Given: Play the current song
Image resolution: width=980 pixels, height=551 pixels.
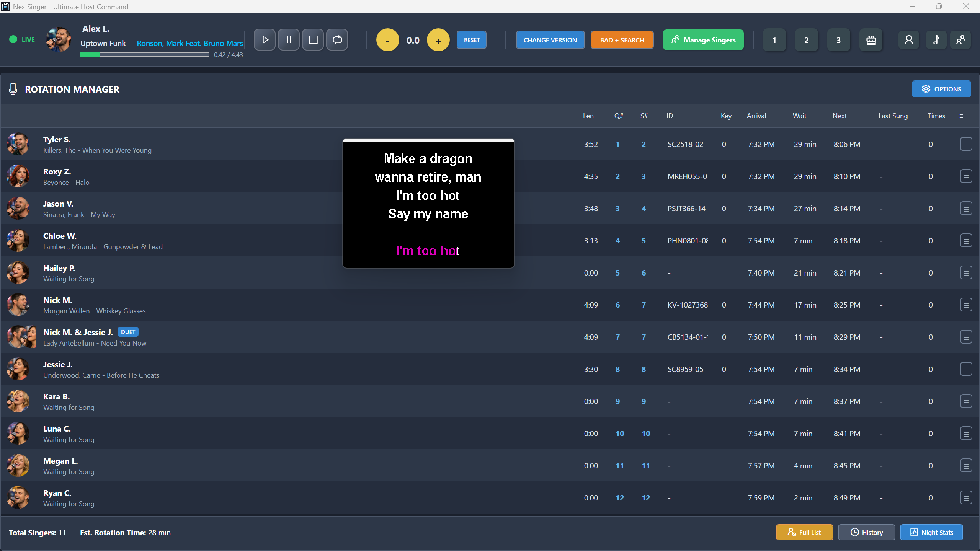Looking at the screenshot, I should coord(264,39).
